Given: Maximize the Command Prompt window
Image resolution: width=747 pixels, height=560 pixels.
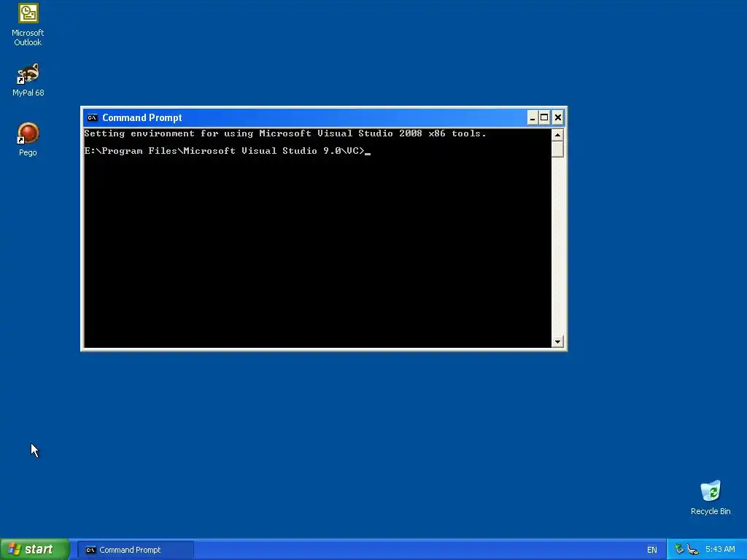Looking at the screenshot, I should coord(544,117).
